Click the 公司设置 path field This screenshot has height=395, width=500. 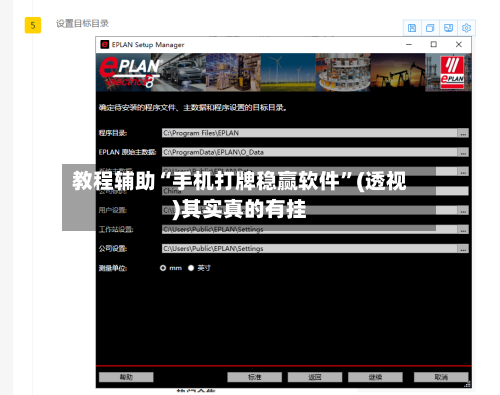coord(310,249)
